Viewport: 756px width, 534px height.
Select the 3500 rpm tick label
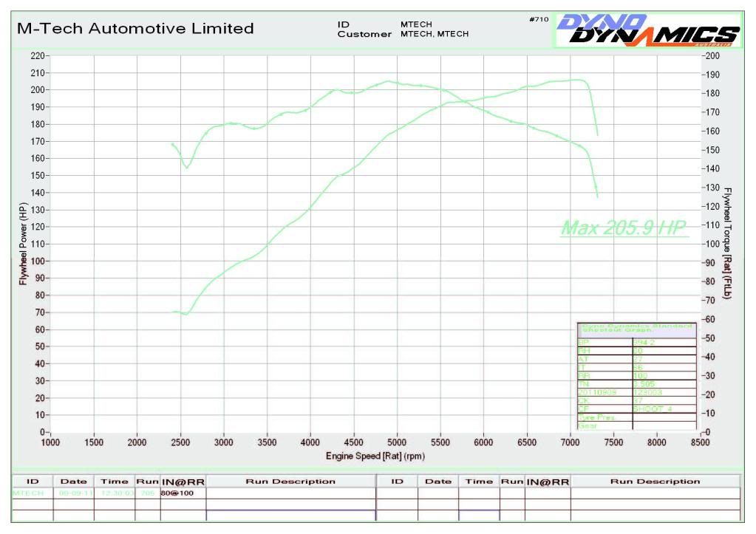(267, 442)
